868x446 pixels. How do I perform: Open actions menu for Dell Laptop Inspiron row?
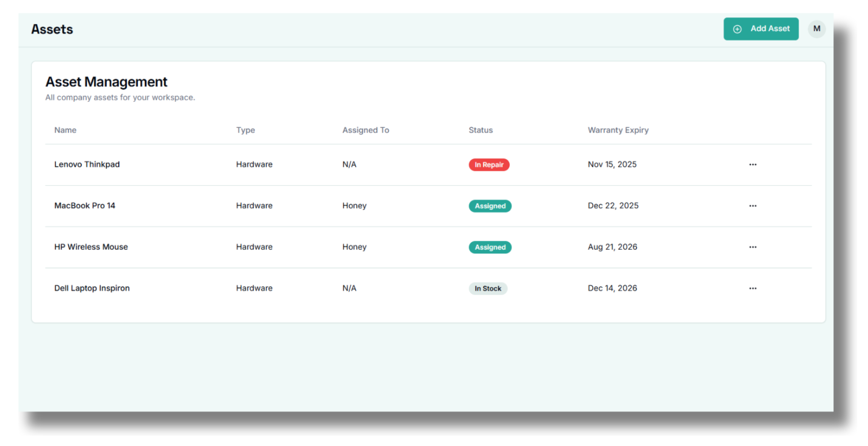coord(753,288)
